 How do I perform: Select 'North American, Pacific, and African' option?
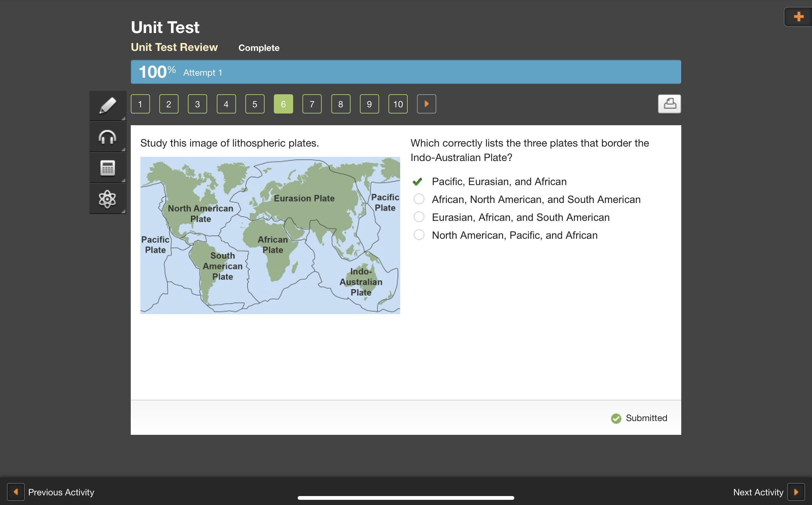pos(419,235)
